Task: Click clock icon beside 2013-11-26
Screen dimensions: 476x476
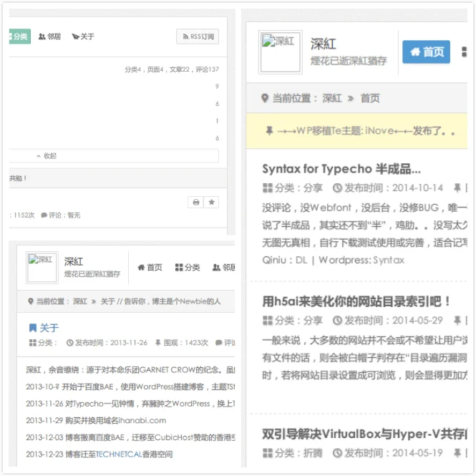Action: coord(70,343)
